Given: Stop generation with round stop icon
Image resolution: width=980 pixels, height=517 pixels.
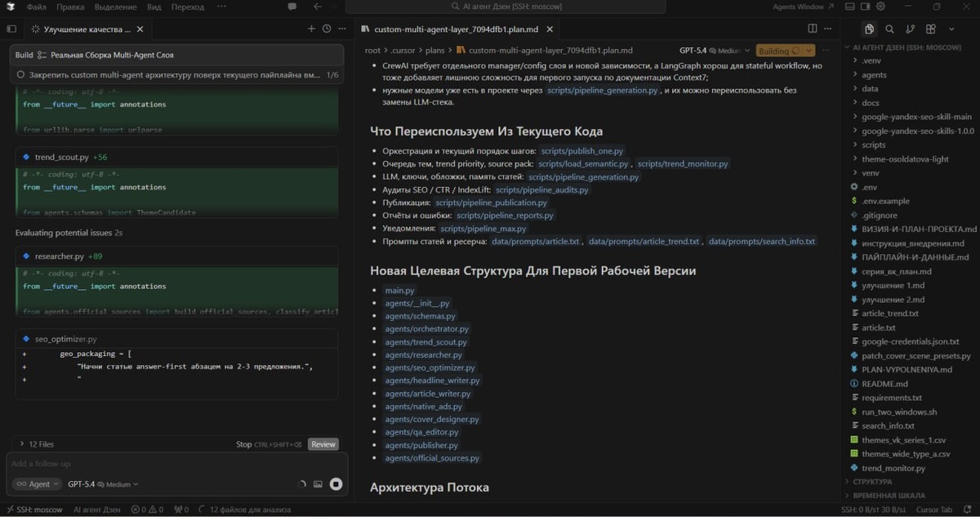Looking at the screenshot, I should [336, 484].
